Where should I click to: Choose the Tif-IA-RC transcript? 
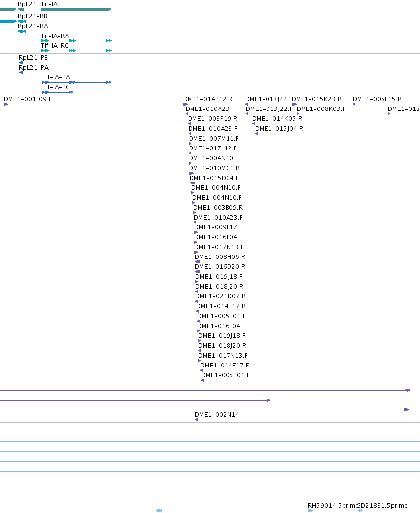[x=55, y=46]
